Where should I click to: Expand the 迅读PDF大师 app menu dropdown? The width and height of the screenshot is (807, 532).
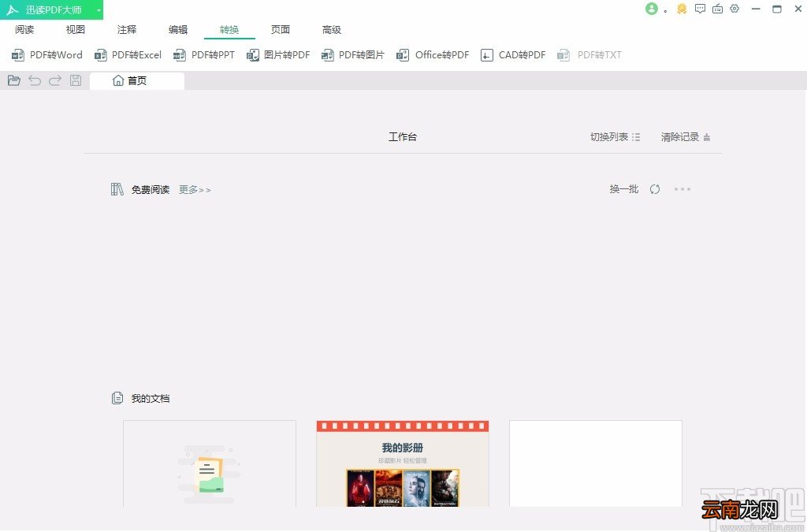tap(99, 10)
